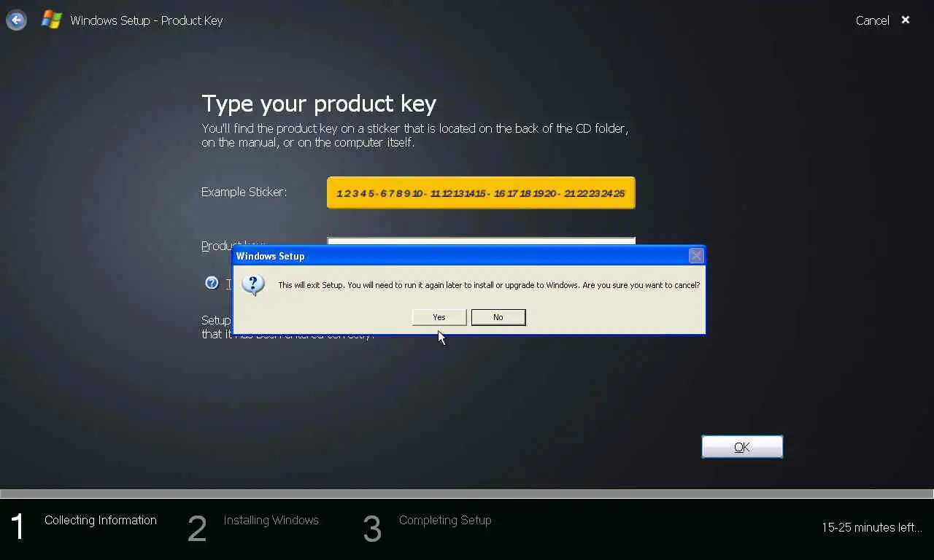Close the Windows Setup dialog box
This screenshot has width=934, height=560.
[696, 256]
